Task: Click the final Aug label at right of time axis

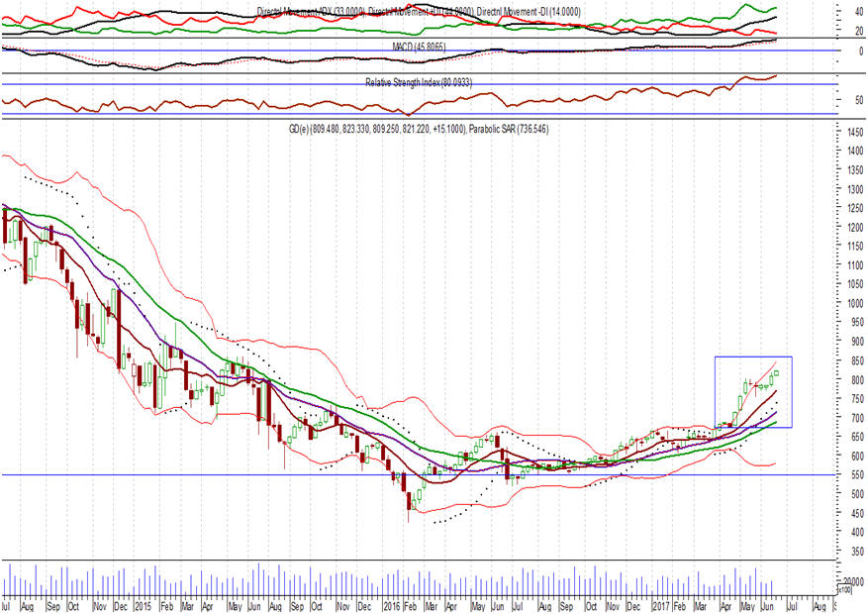Action: click(817, 604)
